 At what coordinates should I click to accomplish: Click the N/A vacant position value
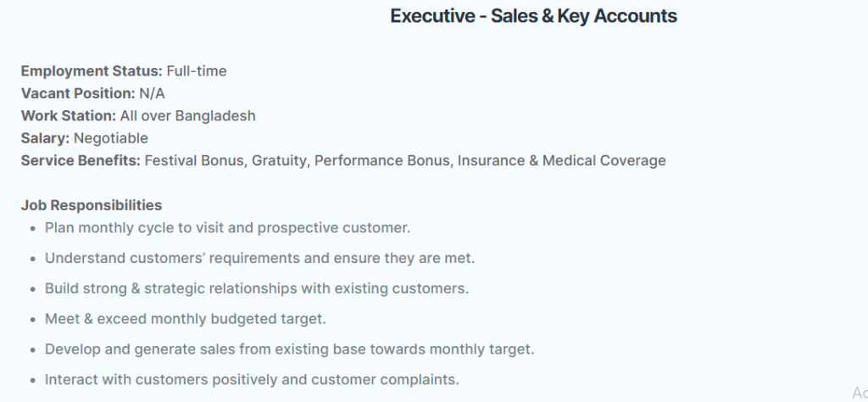point(153,93)
